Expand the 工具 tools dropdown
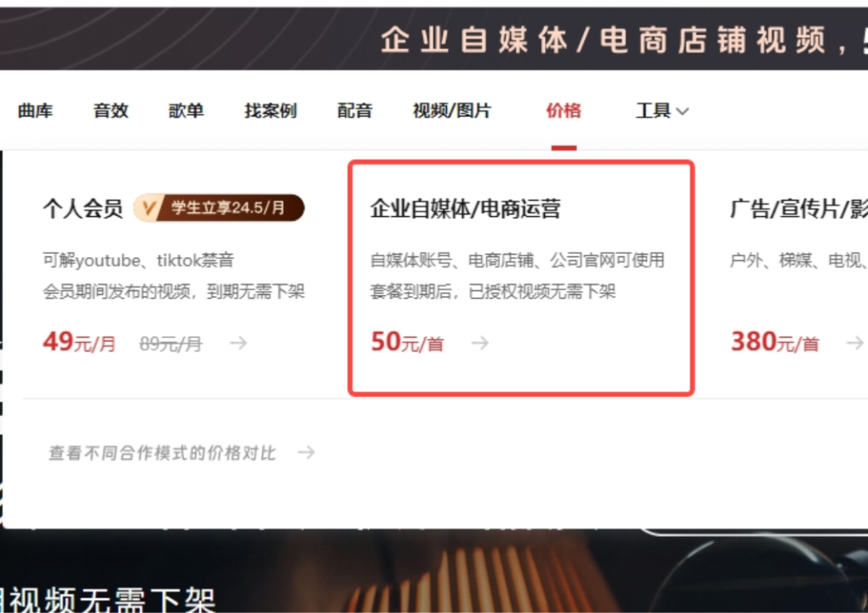Screen dimensions: 868x613 click(x=662, y=111)
